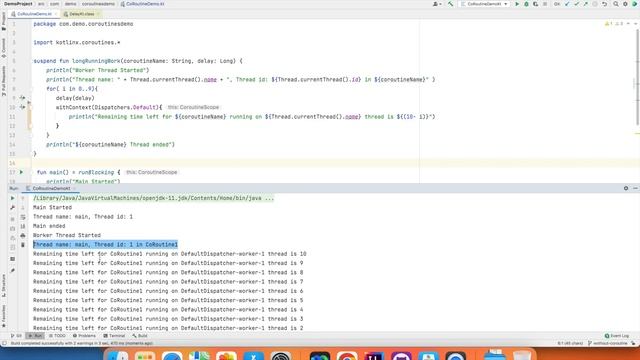Click the run gutter arrow beside fun main
Screen dimensions: 640x360
pos(22,172)
